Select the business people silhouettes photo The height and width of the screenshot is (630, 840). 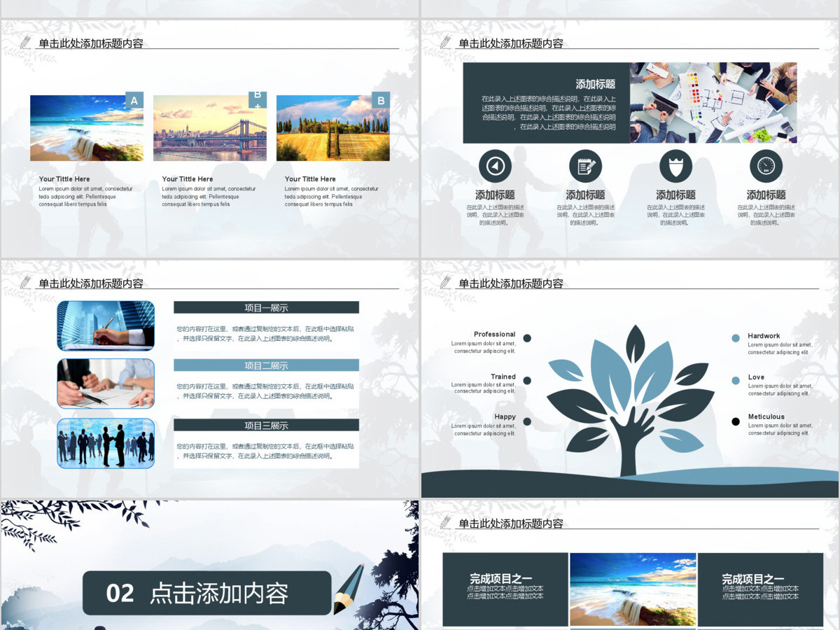[x=106, y=443]
